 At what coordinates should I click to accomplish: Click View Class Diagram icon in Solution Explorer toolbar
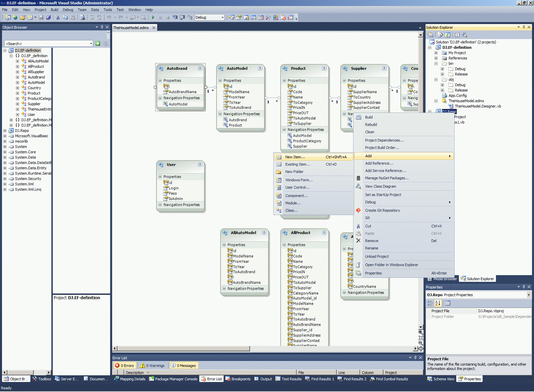pos(465,35)
